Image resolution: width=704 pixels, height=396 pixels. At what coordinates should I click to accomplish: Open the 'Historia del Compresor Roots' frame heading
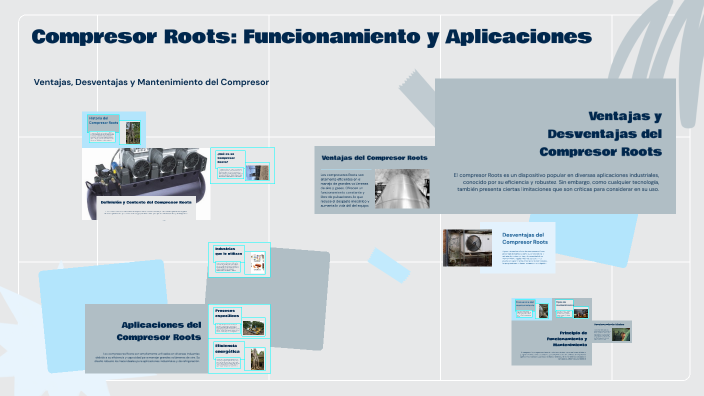pos(103,120)
